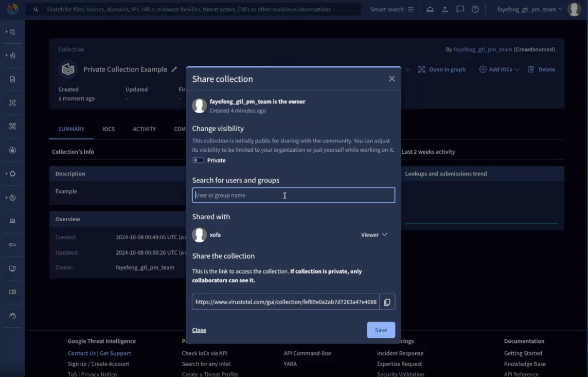The image size is (588, 377).
Task: Open API Command-line footer link
Action: tap(307, 353)
